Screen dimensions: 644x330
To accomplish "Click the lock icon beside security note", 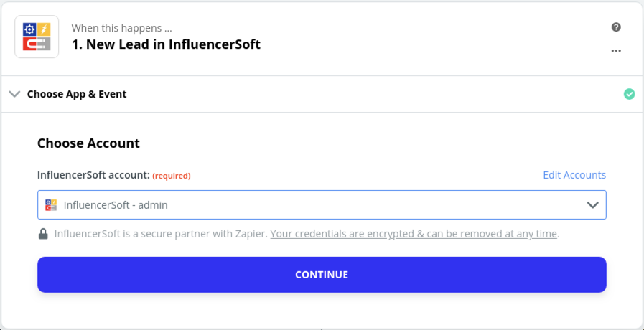I will point(44,234).
